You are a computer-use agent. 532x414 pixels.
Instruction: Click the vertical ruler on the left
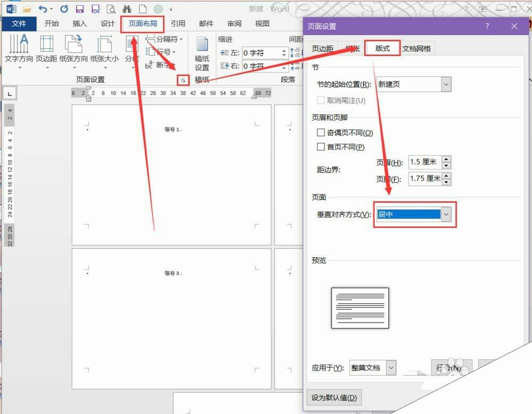coord(10,175)
